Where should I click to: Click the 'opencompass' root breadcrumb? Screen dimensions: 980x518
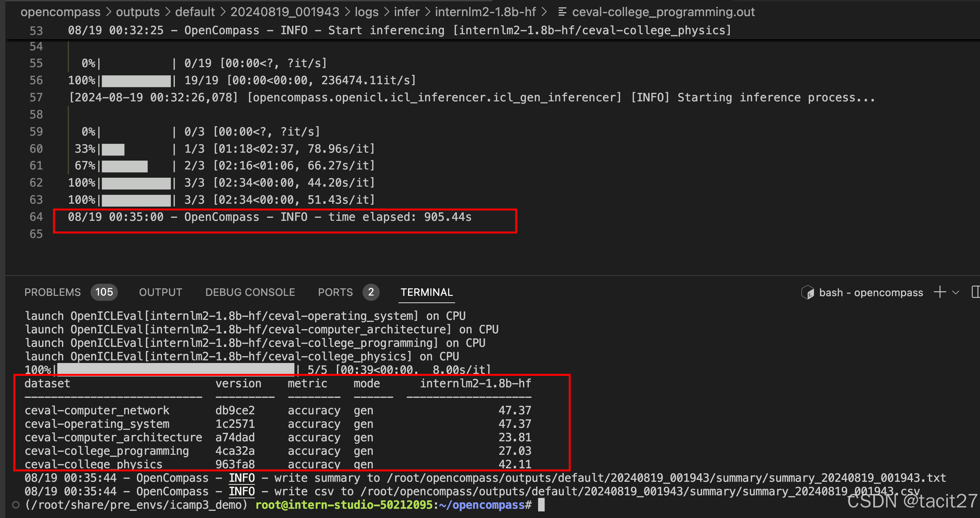pos(61,12)
